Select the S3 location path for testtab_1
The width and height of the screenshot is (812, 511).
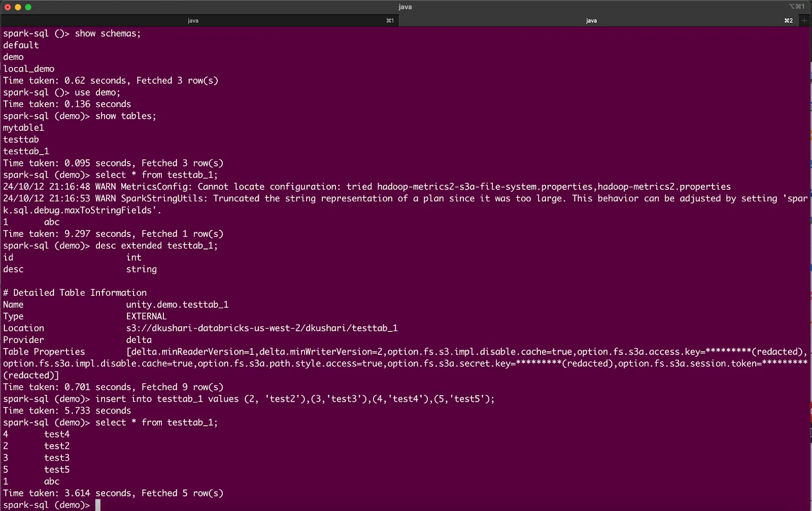(x=261, y=328)
